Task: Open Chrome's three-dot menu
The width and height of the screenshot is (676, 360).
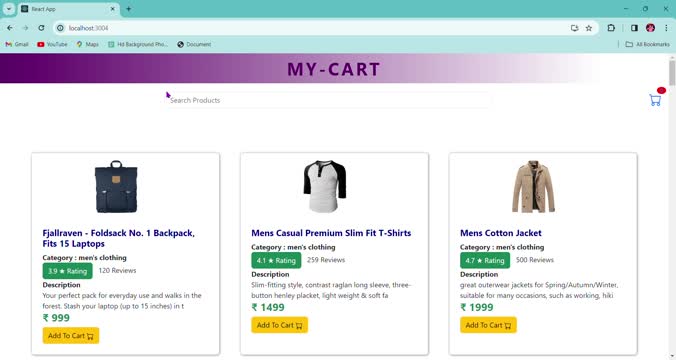Action: (x=666, y=28)
